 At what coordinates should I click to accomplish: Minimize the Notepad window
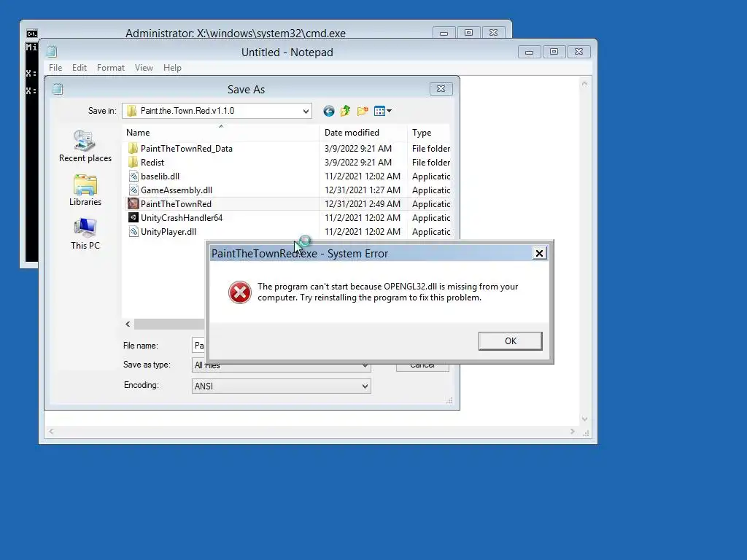[x=530, y=52]
